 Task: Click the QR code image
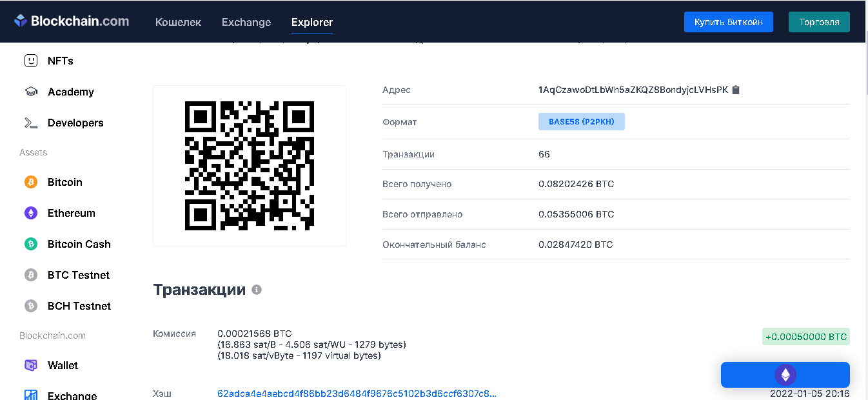[x=250, y=166]
